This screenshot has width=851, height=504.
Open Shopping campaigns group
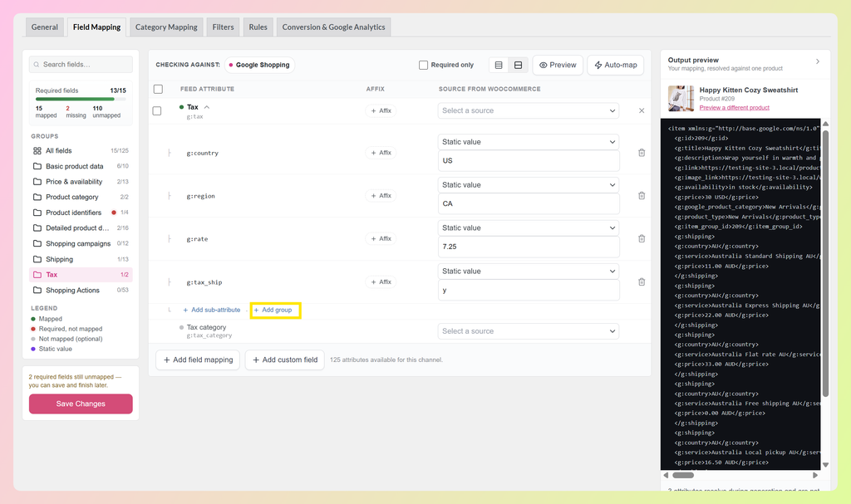[x=81, y=244]
